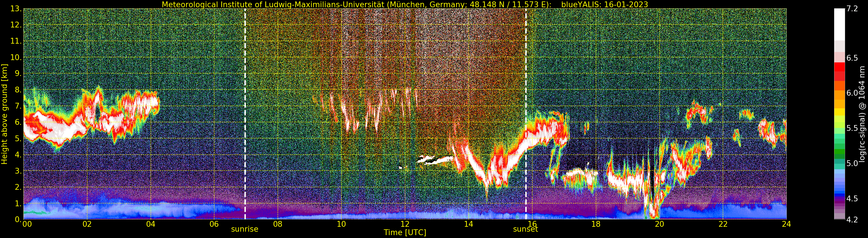Click the '06' time tick label
Viewport: 868px width, 238px height.
(x=214, y=224)
